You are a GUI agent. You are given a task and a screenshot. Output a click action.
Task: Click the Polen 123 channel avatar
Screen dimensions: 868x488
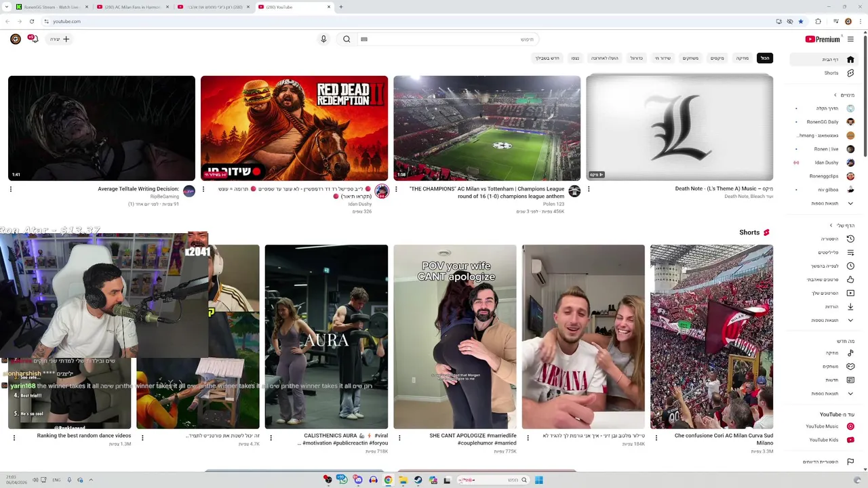[x=574, y=191]
